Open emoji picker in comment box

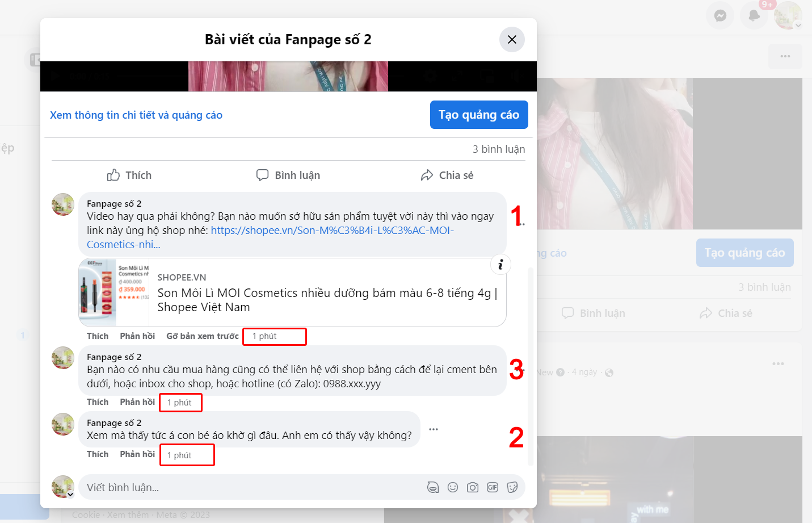(x=453, y=487)
